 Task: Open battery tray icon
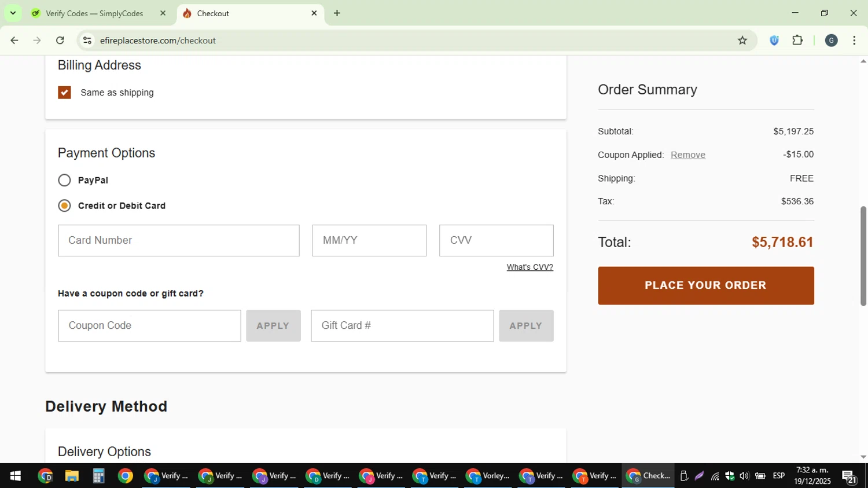[760, 476]
